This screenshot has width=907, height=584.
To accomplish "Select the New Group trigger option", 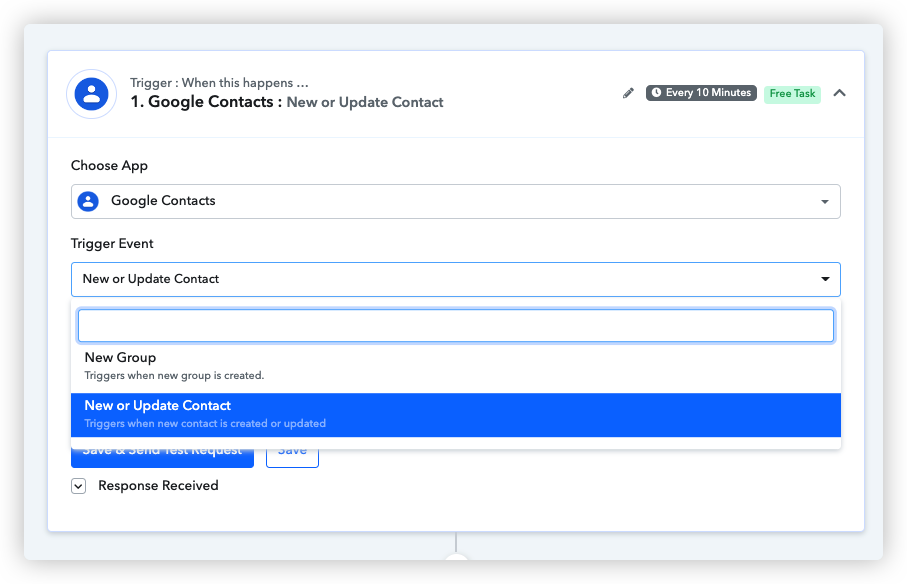I will tap(456, 366).
